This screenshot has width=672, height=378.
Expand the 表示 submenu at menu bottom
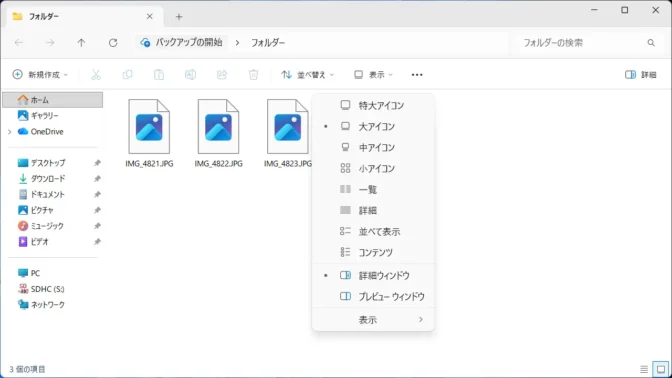373,320
